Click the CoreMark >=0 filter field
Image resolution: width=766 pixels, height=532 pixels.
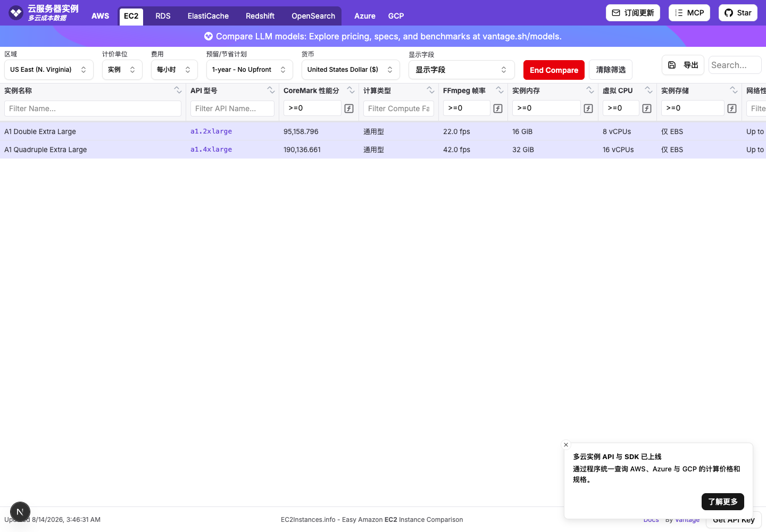312,108
